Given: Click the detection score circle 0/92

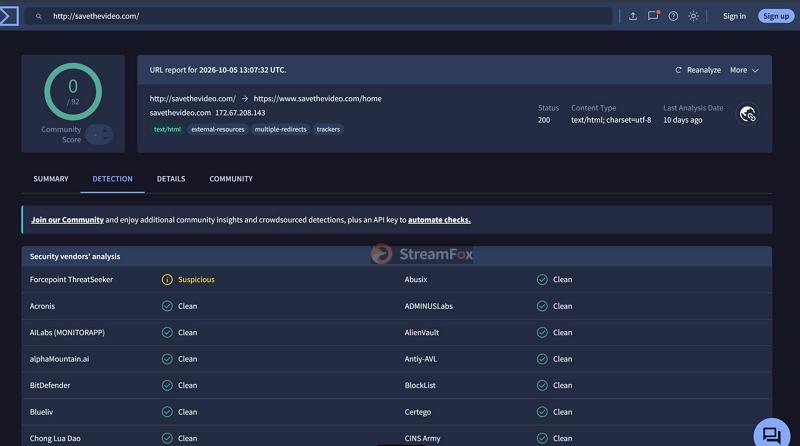Looking at the screenshot, I should 73,92.
